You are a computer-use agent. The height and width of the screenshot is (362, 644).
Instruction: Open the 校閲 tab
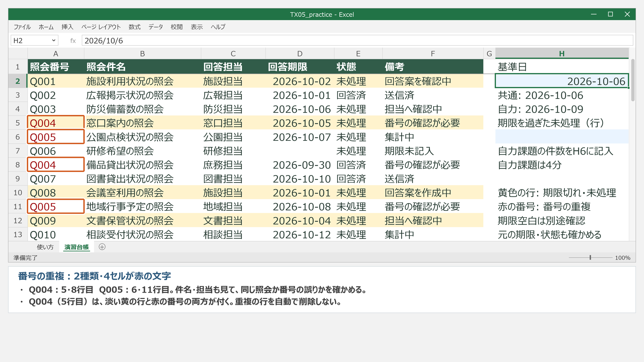coord(176,27)
